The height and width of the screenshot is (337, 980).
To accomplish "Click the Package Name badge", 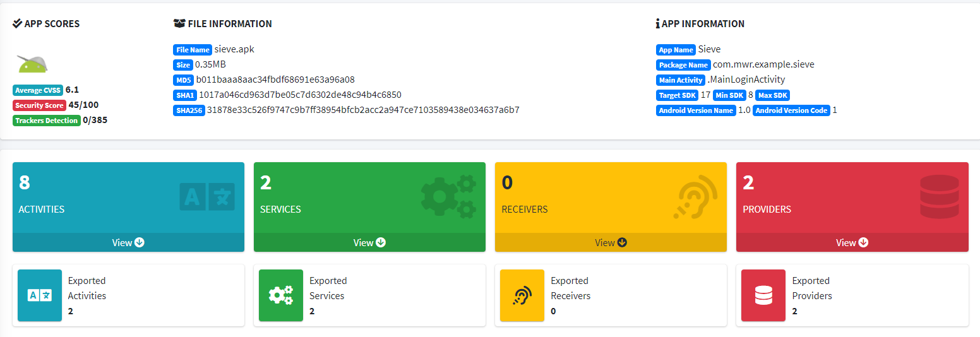I will [683, 65].
